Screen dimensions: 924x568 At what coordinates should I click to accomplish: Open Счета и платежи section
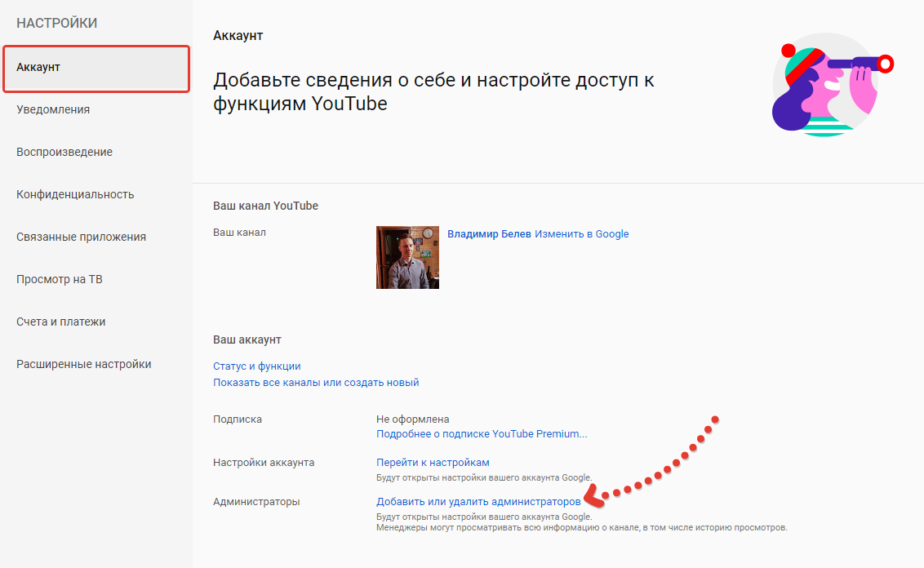[x=60, y=322]
